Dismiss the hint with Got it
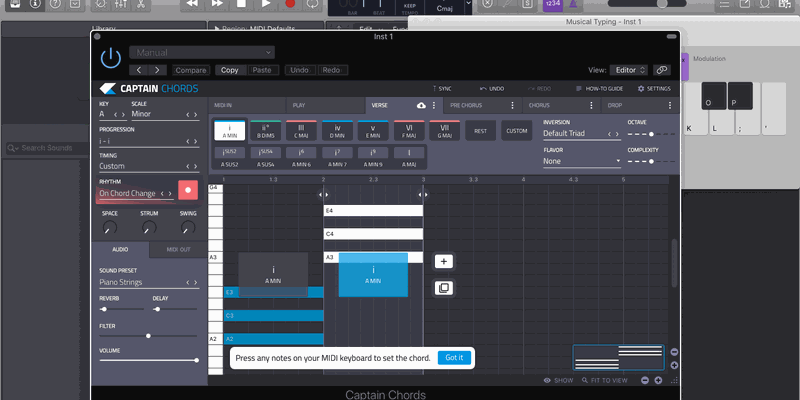800x400 pixels. [454, 357]
